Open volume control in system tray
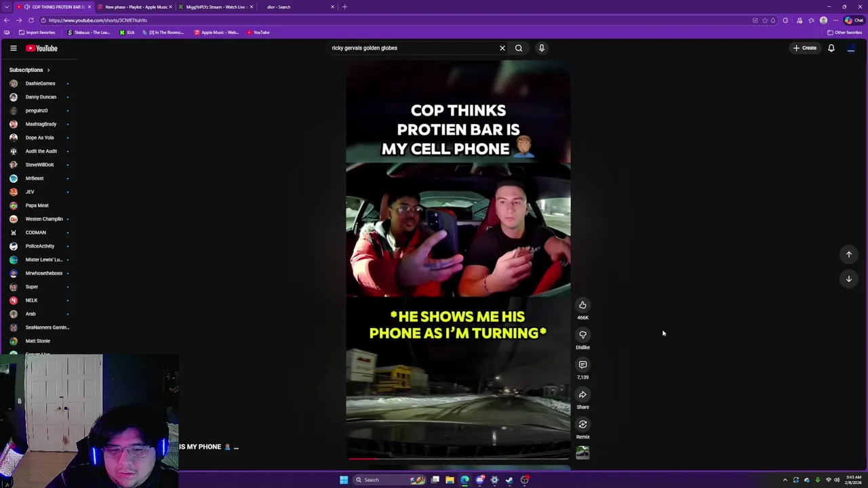Viewport: 868px width, 488px height. point(837,480)
